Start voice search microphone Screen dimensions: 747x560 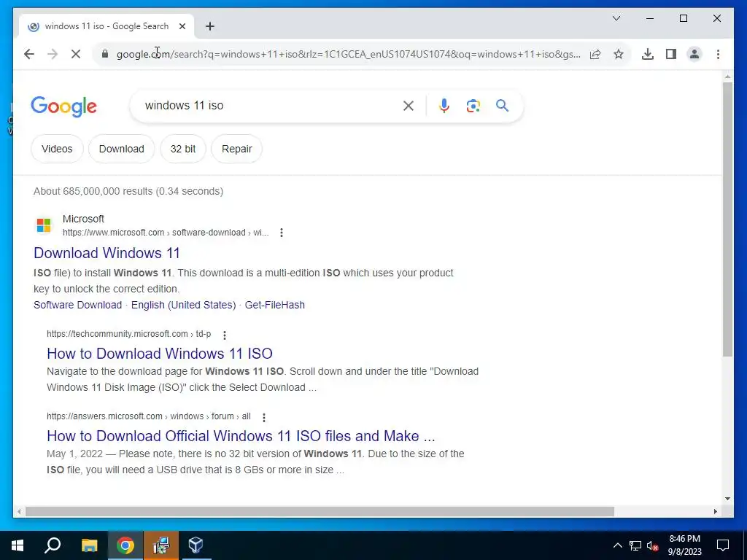[444, 106]
